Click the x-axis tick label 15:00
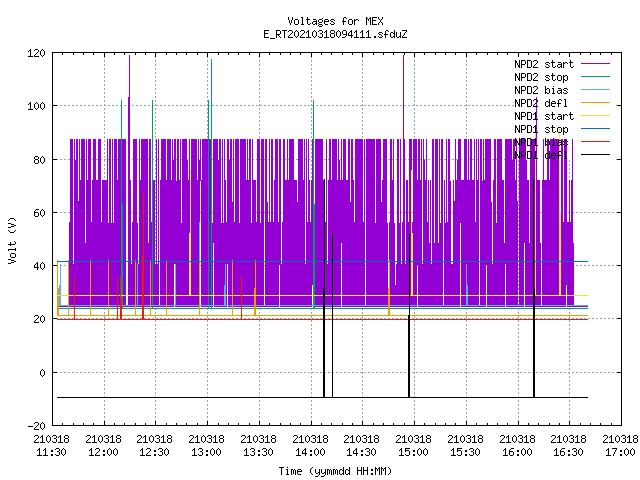Viewport: 640px width, 480px height. pyautogui.click(x=413, y=452)
